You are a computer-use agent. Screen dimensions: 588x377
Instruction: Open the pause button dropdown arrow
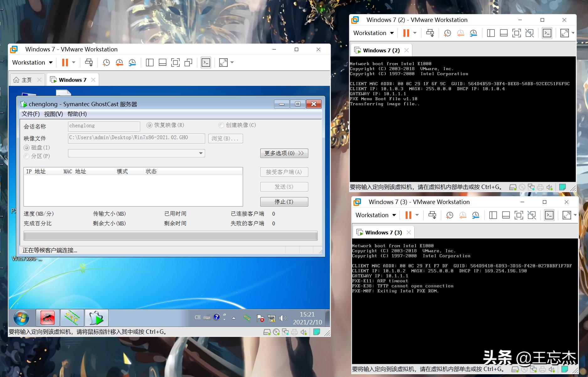click(73, 62)
